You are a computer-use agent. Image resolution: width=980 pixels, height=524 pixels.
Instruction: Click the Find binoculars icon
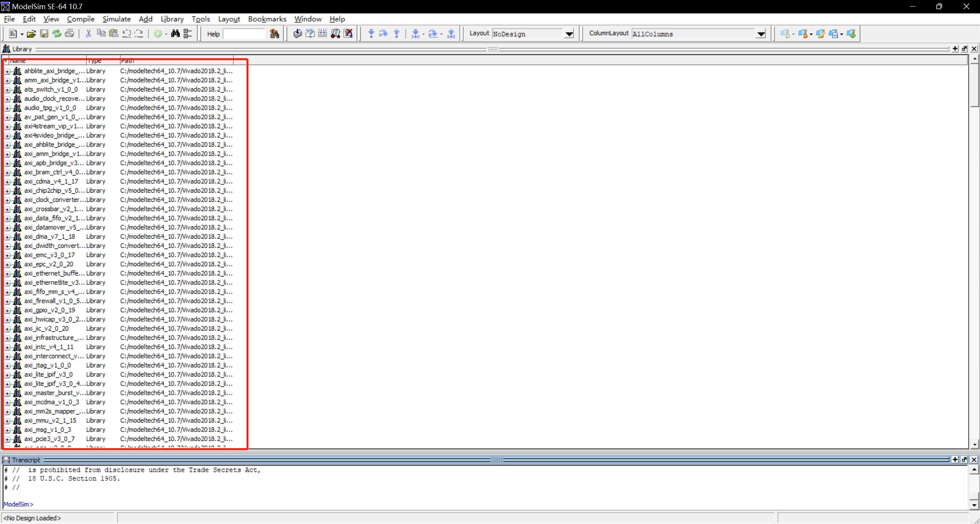[175, 34]
